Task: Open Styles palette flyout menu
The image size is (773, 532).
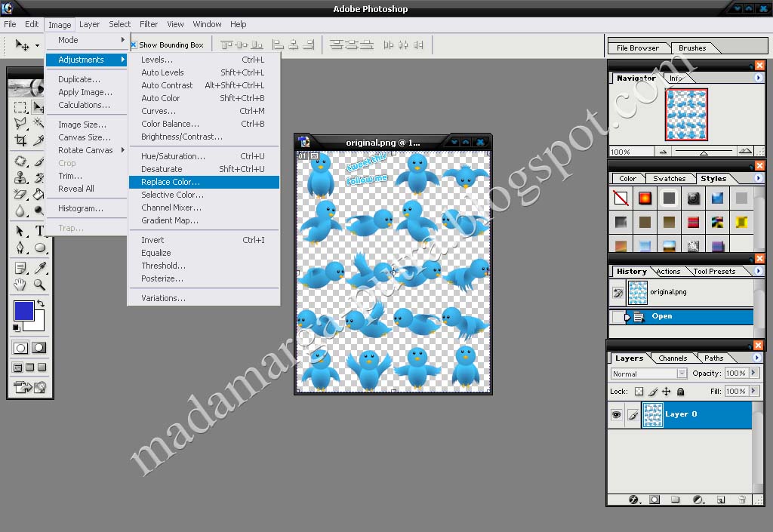Action: pyautogui.click(x=759, y=178)
